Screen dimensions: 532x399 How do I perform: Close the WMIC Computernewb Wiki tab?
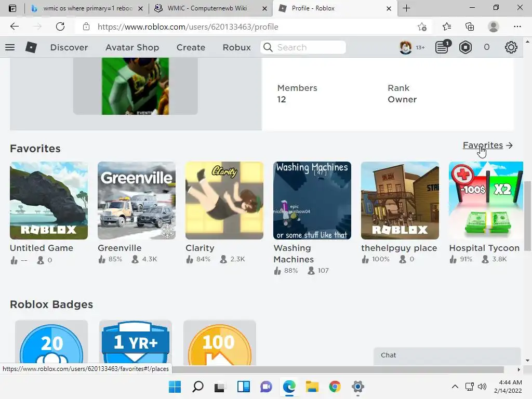coord(264,8)
